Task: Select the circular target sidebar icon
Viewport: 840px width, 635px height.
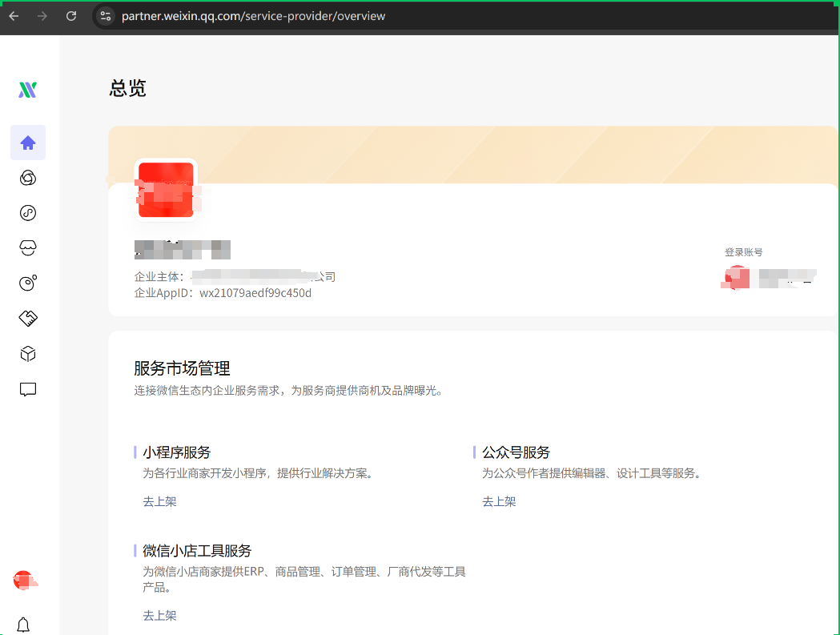Action: pos(28,283)
